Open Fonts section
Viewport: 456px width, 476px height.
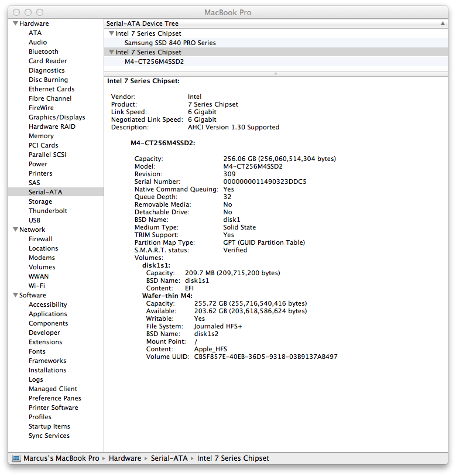click(x=37, y=351)
